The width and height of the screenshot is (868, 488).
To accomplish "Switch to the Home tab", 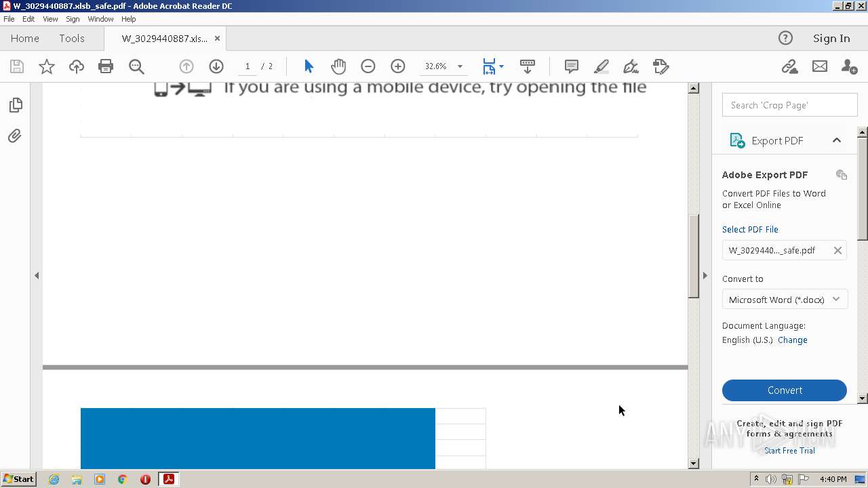I will click(25, 38).
